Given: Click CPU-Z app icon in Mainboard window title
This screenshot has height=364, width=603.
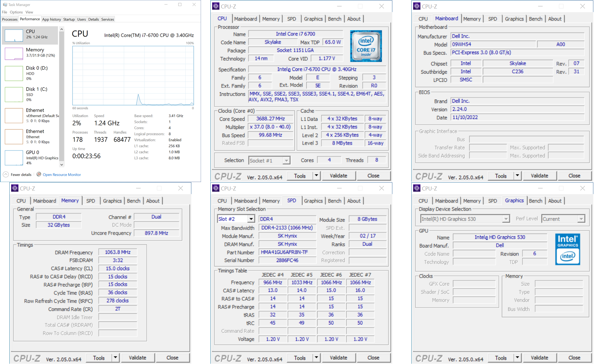Looking at the screenshot, I should [x=417, y=6].
